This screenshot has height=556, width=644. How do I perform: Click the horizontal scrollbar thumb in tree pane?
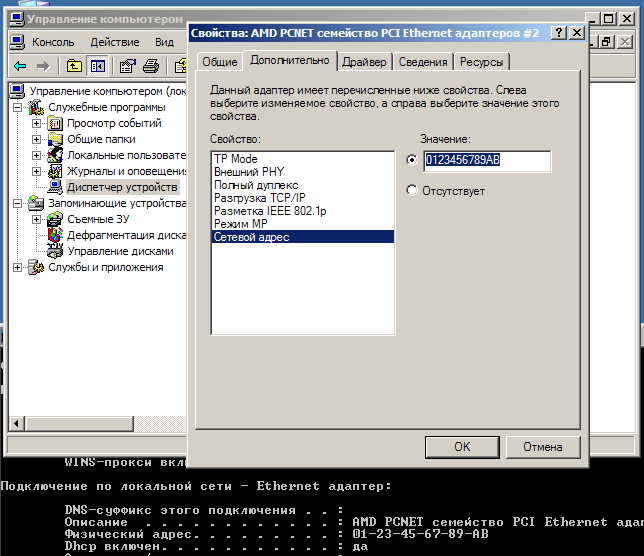pyautogui.click(x=79, y=423)
